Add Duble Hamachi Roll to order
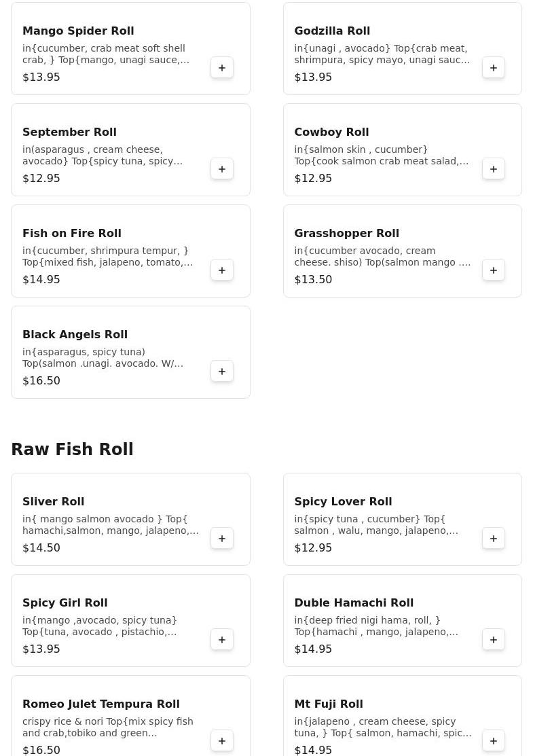The height and width of the screenshot is (756, 533). click(x=494, y=640)
